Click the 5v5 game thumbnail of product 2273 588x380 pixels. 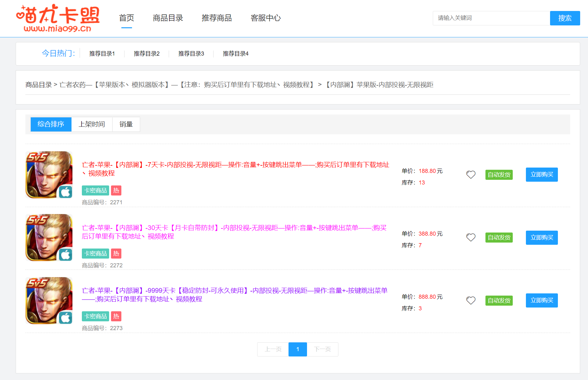tap(49, 300)
